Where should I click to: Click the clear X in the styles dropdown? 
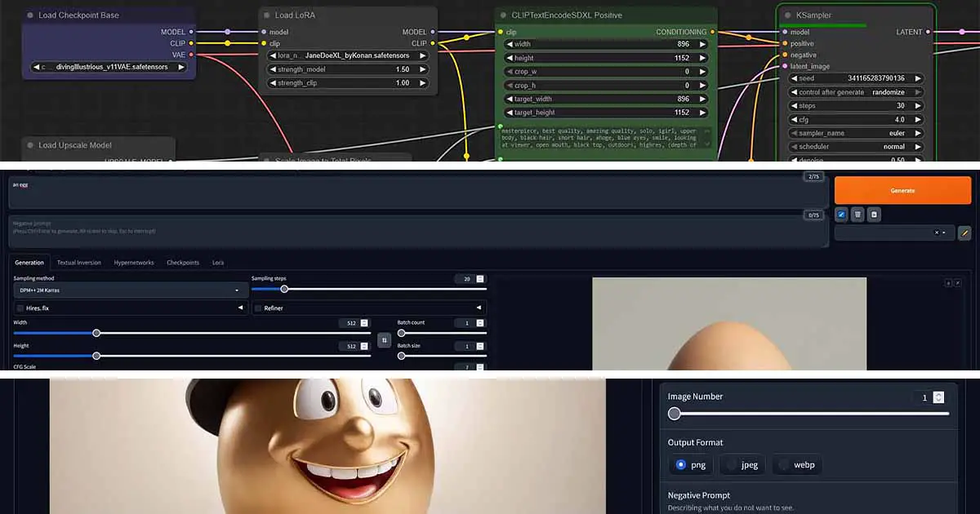[x=937, y=233]
